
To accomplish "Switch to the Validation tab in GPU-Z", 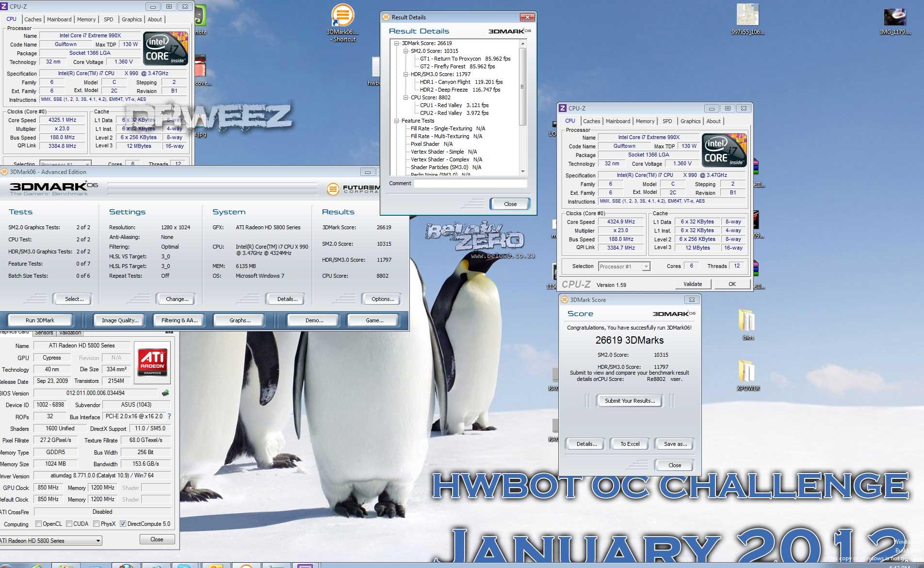I will (70, 332).
